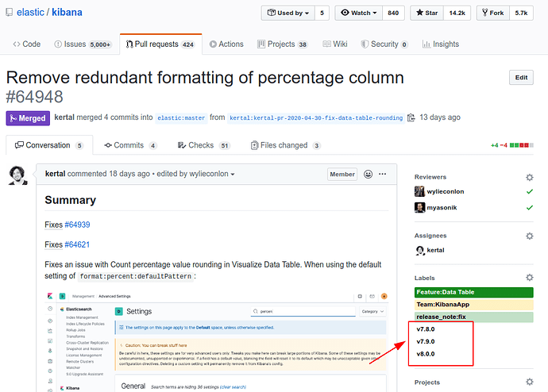
Task: Click kertal name in comment header
Action: (x=56, y=174)
